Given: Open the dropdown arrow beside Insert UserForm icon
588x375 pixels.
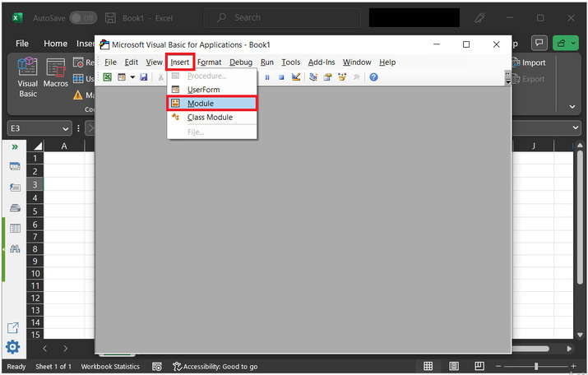Looking at the screenshot, I should (132, 77).
